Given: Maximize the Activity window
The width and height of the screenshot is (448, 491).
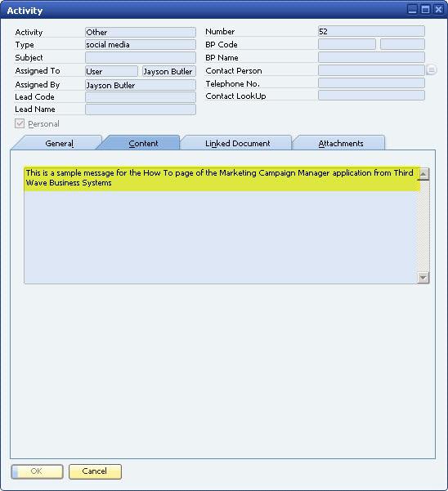Looking at the screenshot, I should [425, 9].
